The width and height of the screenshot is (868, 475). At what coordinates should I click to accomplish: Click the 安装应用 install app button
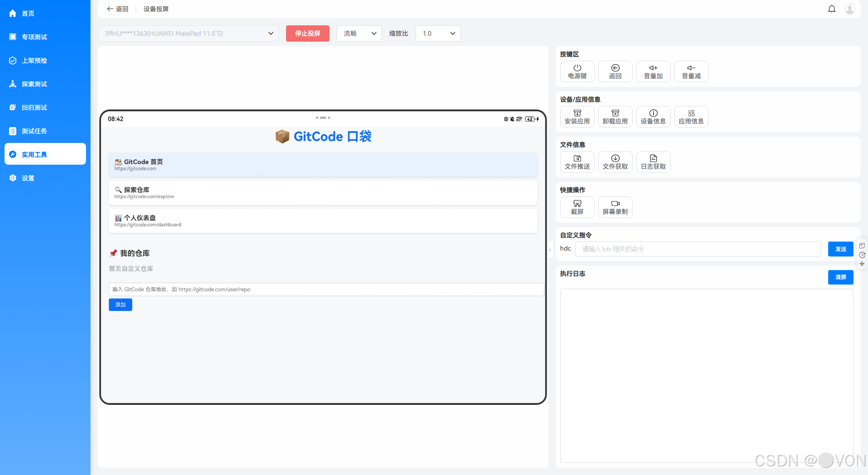coord(577,117)
